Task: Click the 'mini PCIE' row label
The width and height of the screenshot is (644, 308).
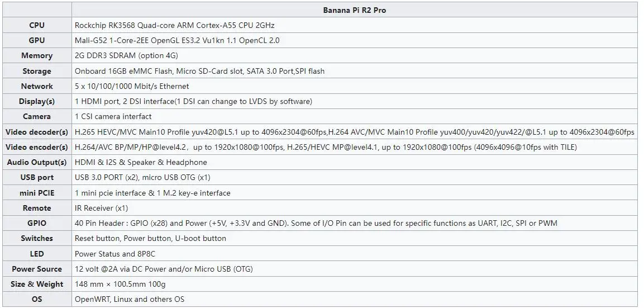Action: click(x=37, y=192)
